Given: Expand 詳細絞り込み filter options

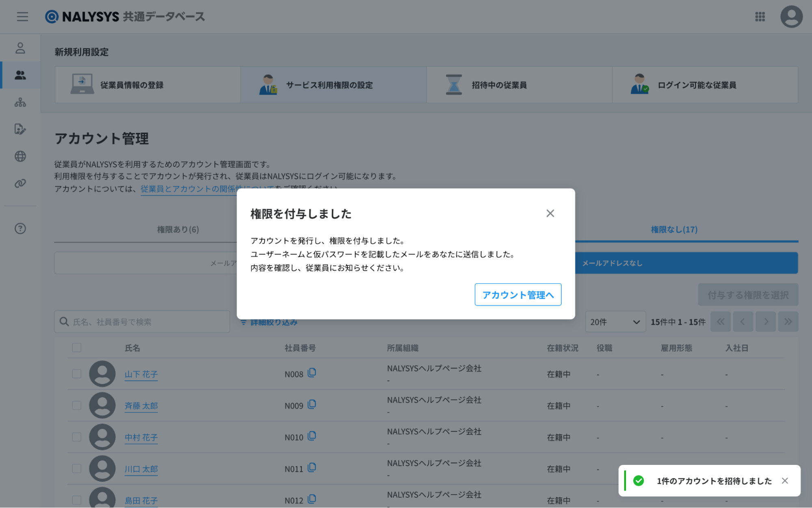Looking at the screenshot, I should pyautogui.click(x=269, y=323).
